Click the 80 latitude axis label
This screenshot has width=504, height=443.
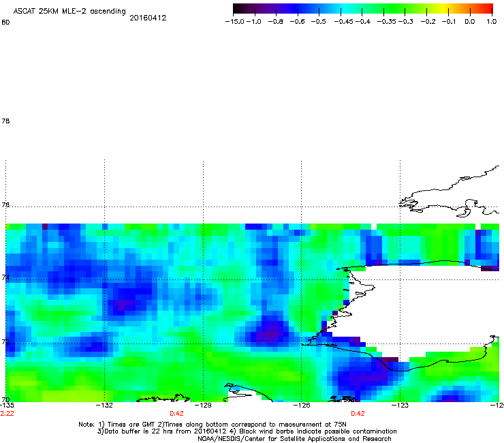5,22
